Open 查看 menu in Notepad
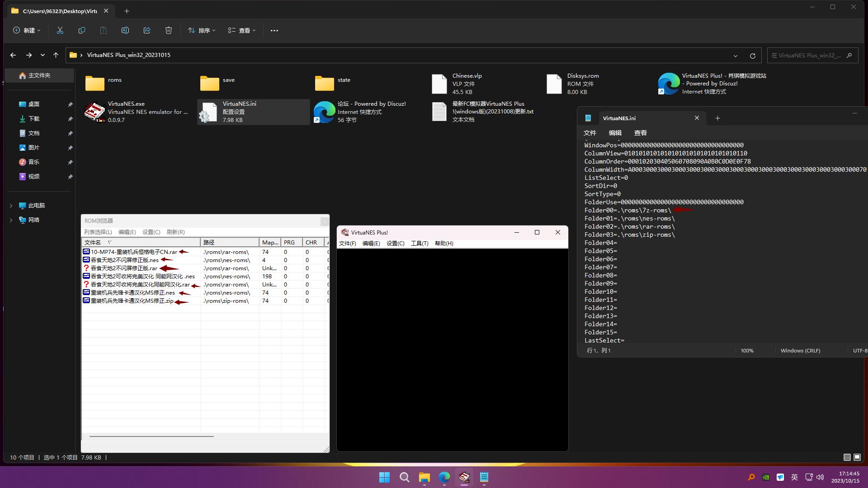Viewport: 868px width, 488px height. [641, 133]
